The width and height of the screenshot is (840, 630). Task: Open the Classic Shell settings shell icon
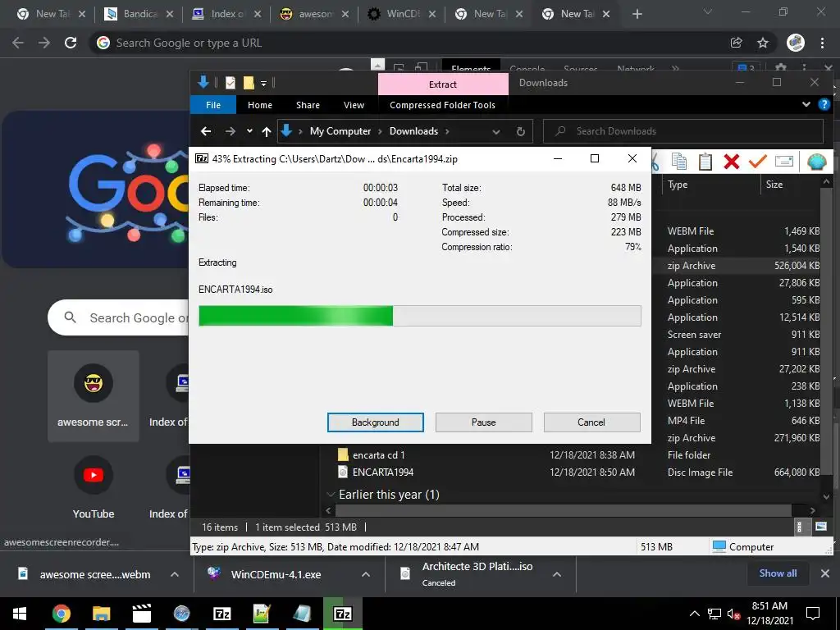click(x=816, y=162)
